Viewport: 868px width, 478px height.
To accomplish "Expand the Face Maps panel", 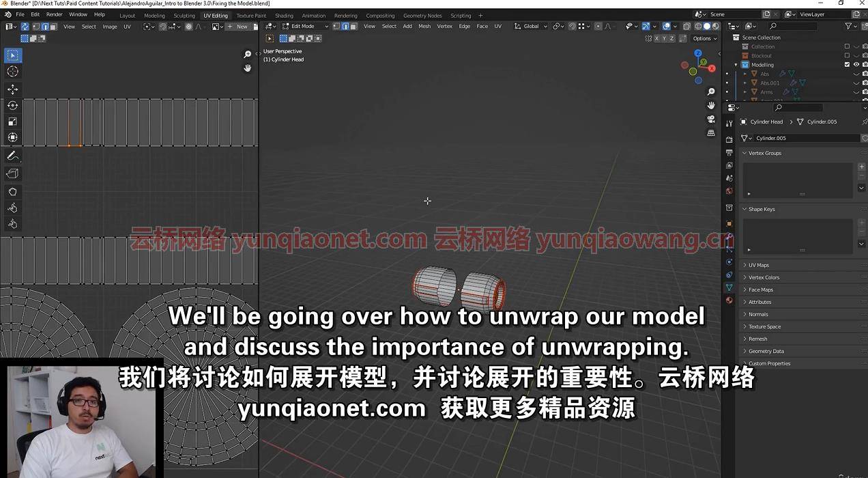I will (761, 290).
